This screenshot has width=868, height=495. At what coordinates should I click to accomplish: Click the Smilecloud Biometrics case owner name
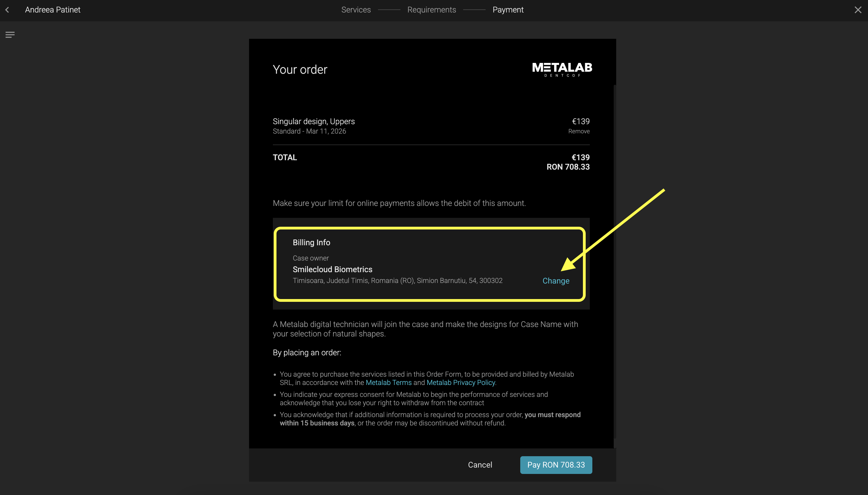coord(332,269)
